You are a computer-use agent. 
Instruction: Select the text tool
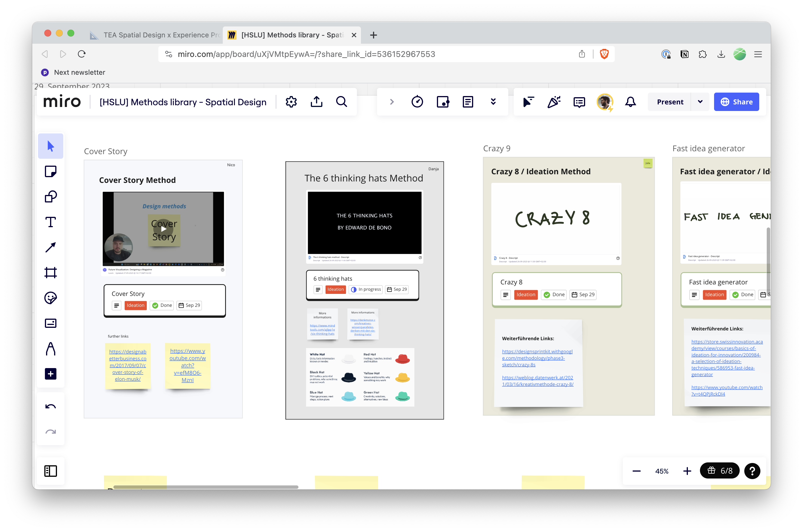tap(51, 222)
